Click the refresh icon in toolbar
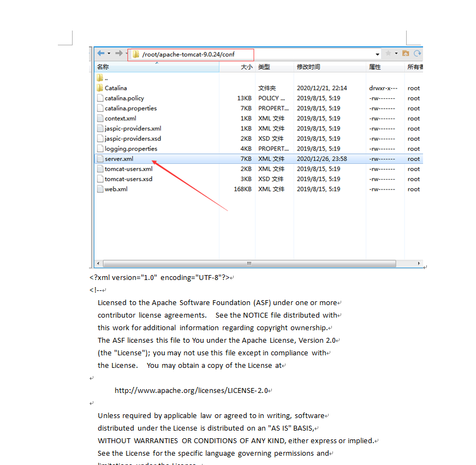 coord(418,53)
